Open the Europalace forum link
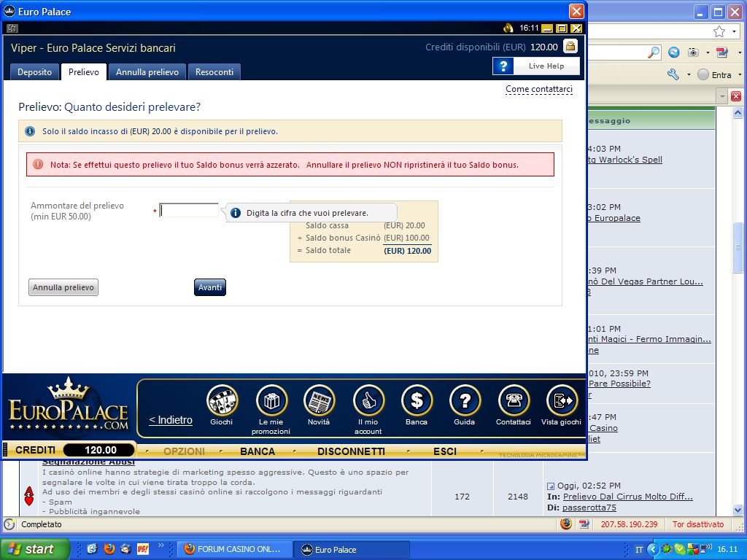The image size is (747, 560). click(614, 218)
